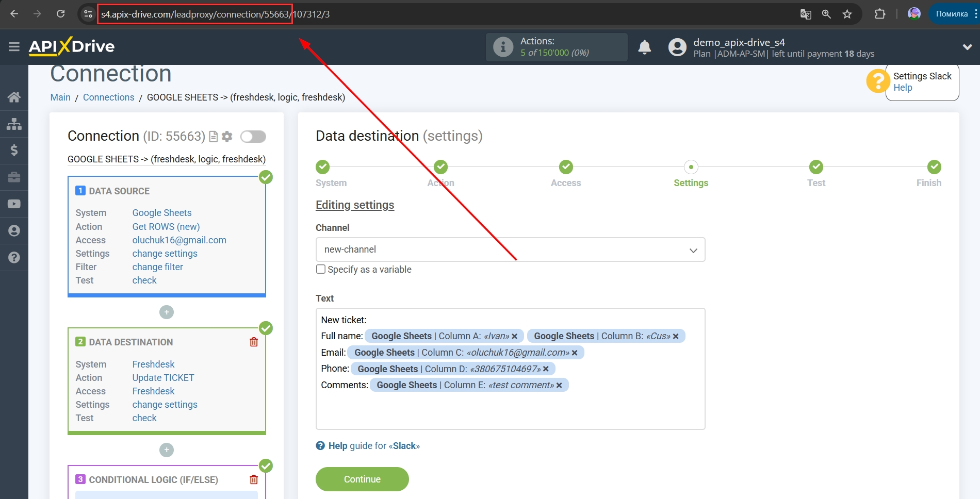Open browser profile avatar
Viewport: 980px width, 499px height.
pyautogui.click(x=914, y=14)
